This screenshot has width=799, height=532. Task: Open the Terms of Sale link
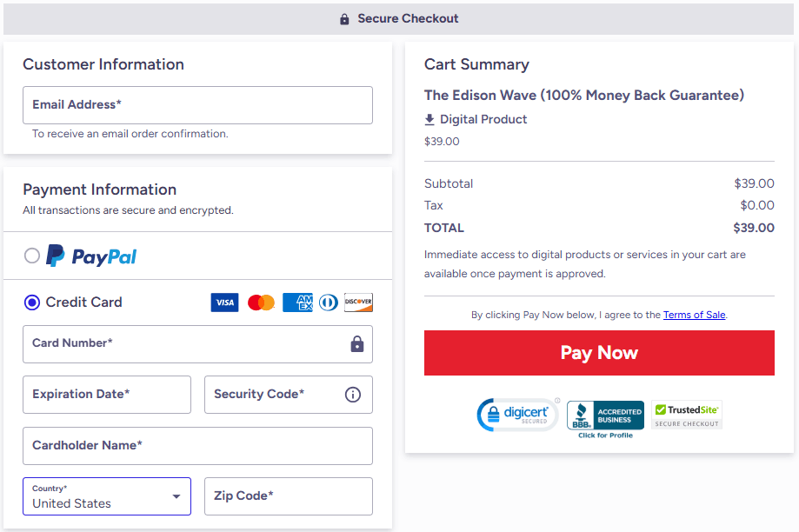pos(694,315)
